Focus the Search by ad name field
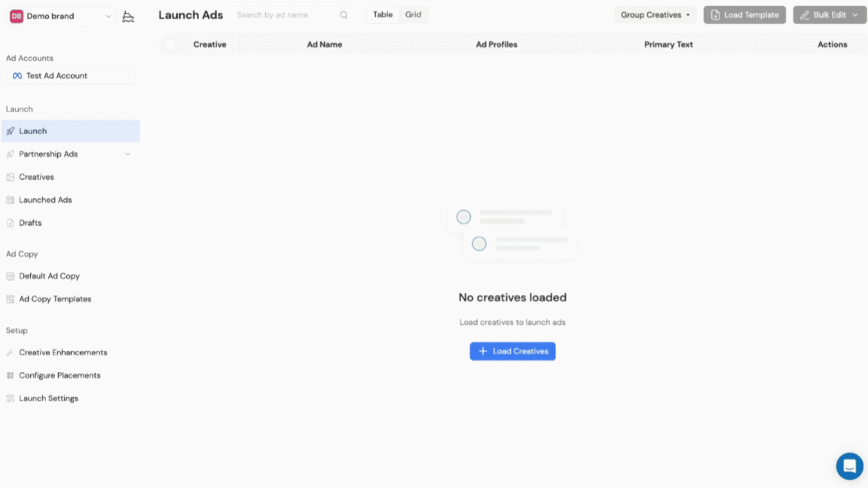The height and width of the screenshot is (488, 868). [294, 15]
